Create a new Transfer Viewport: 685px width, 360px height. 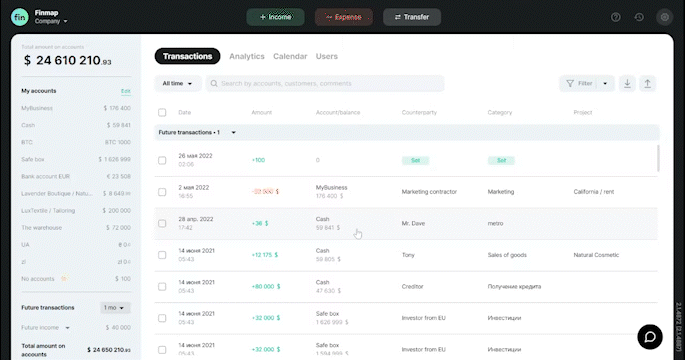pos(412,17)
